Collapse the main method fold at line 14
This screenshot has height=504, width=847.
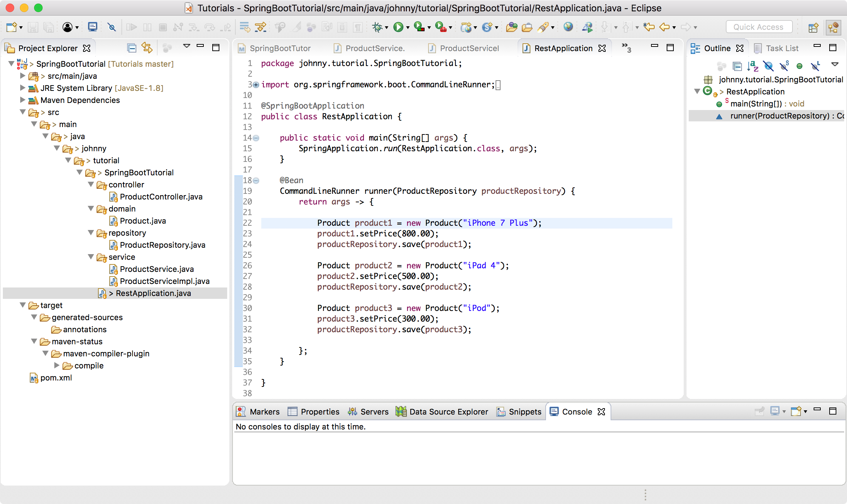click(255, 138)
